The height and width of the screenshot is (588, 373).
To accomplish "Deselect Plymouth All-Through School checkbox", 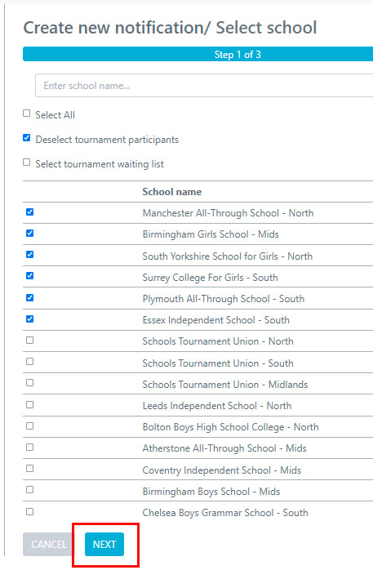I will click(x=30, y=298).
